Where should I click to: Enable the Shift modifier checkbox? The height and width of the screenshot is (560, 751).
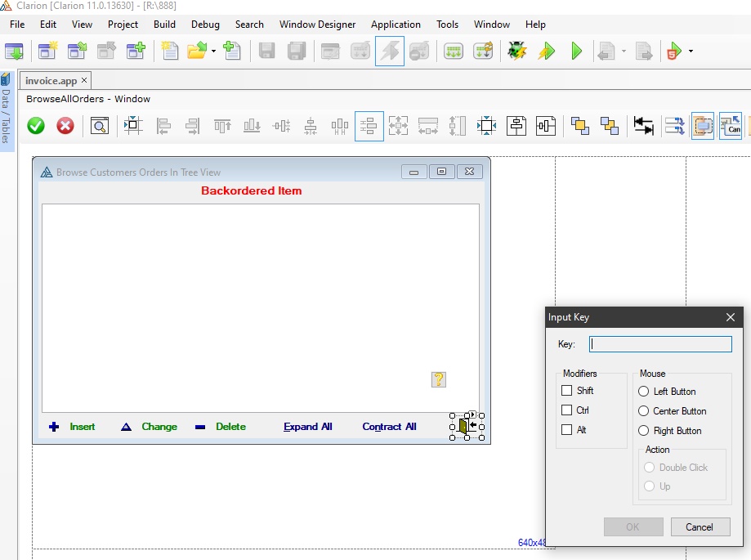567,391
